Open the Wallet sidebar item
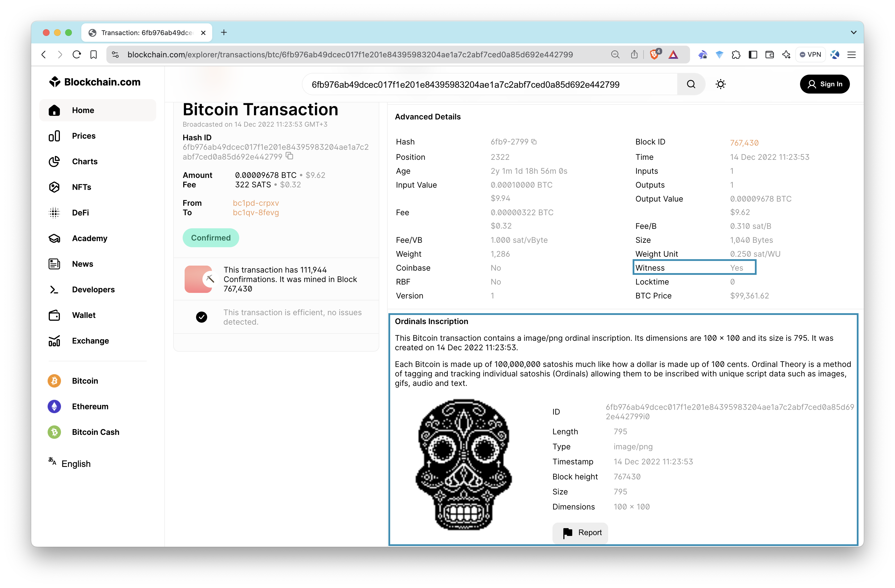The width and height of the screenshot is (895, 588). (84, 315)
